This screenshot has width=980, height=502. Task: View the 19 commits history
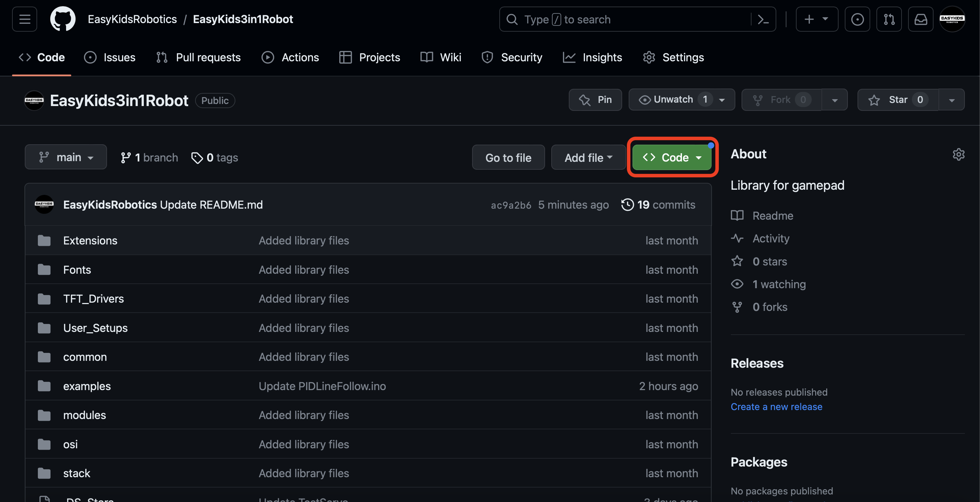pos(658,205)
